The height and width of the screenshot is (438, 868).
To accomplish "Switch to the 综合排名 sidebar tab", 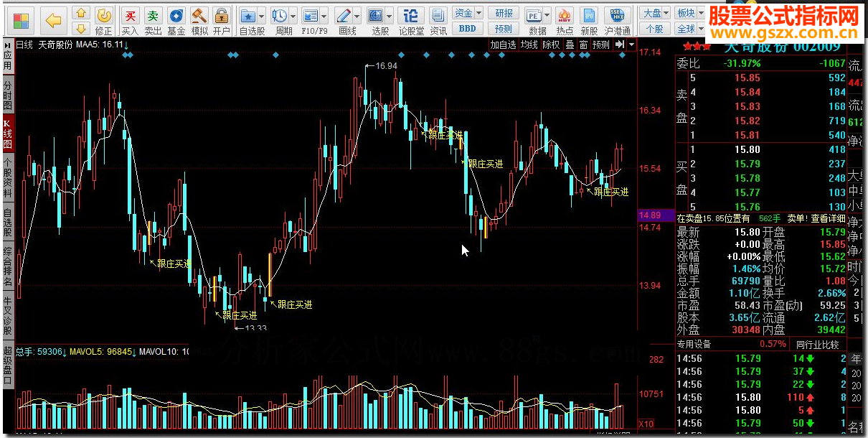I will [7, 267].
